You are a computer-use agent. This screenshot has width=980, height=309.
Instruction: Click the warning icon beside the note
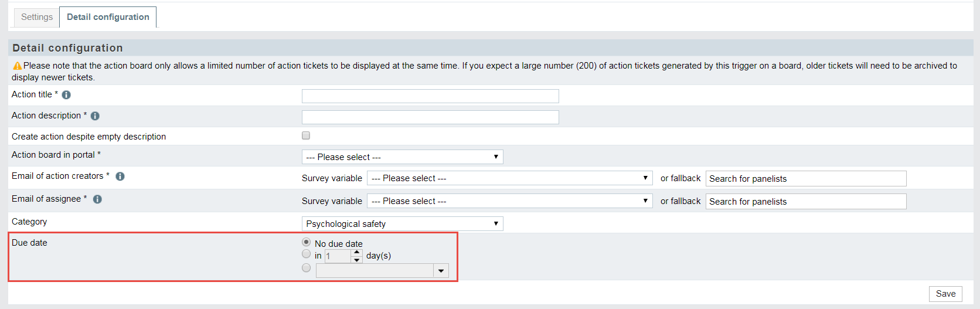[17, 66]
